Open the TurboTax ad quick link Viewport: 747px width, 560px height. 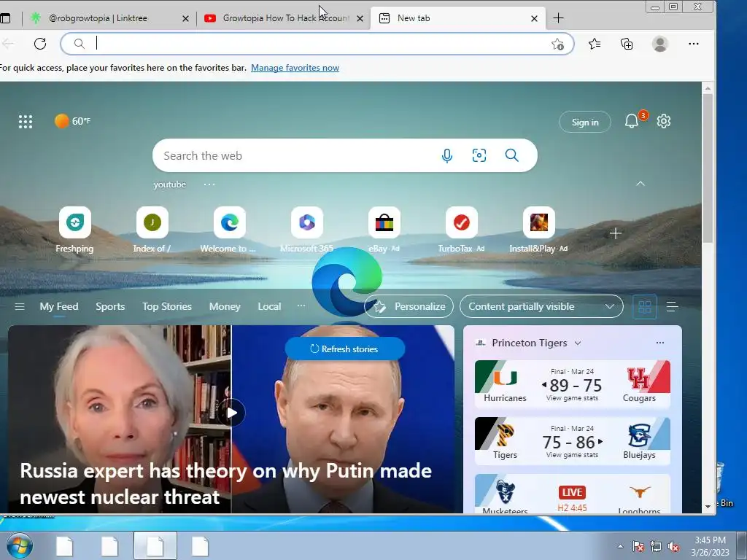pos(461,230)
